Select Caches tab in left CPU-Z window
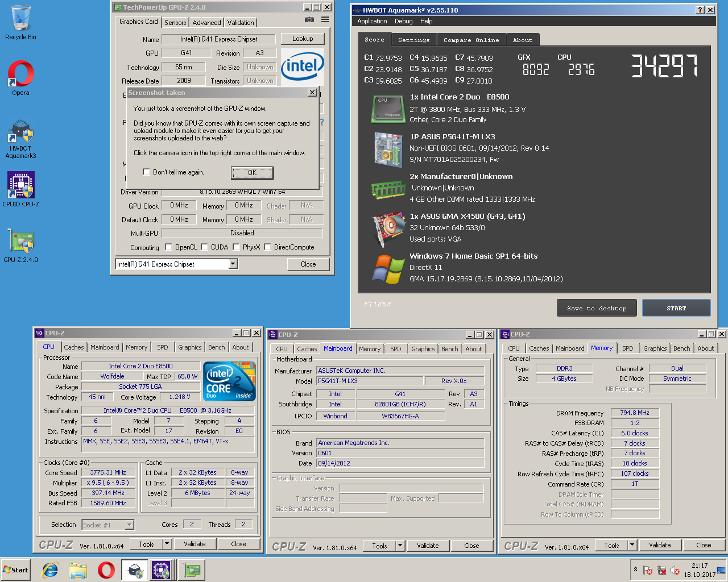This screenshot has width=728, height=582. (x=74, y=347)
